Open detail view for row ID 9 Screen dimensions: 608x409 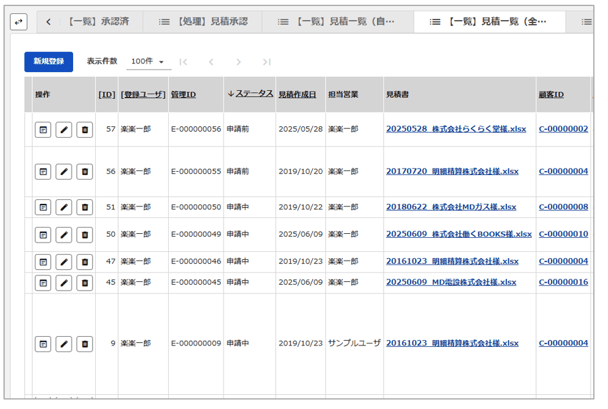tap(43, 344)
